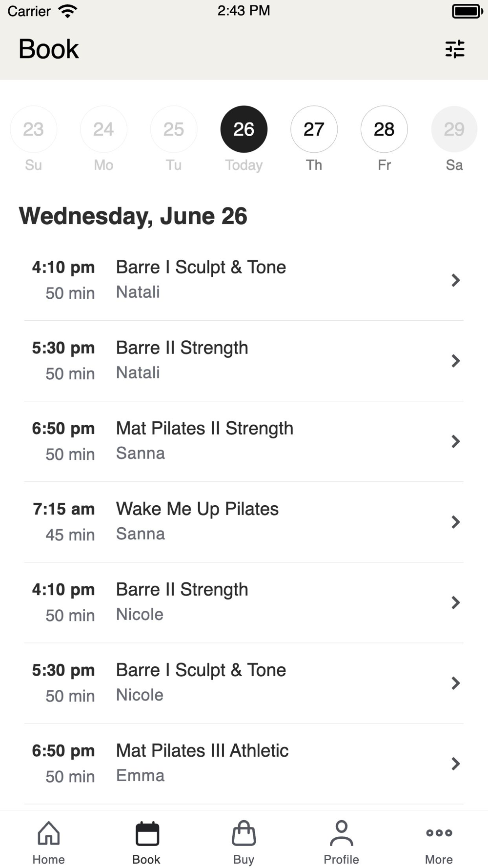
Task: Tap the battery status icon
Action: click(x=468, y=11)
